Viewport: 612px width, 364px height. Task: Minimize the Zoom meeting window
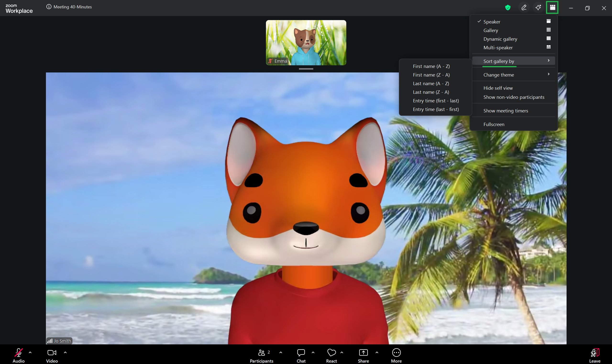pos(571,8)
